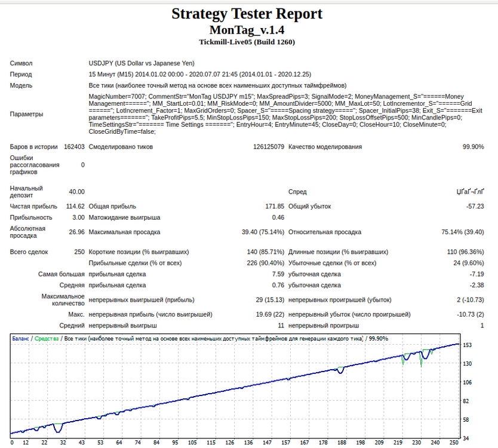498x448 pixels.
Task: Click the 'Символ' row label
Action: [21, 63]
